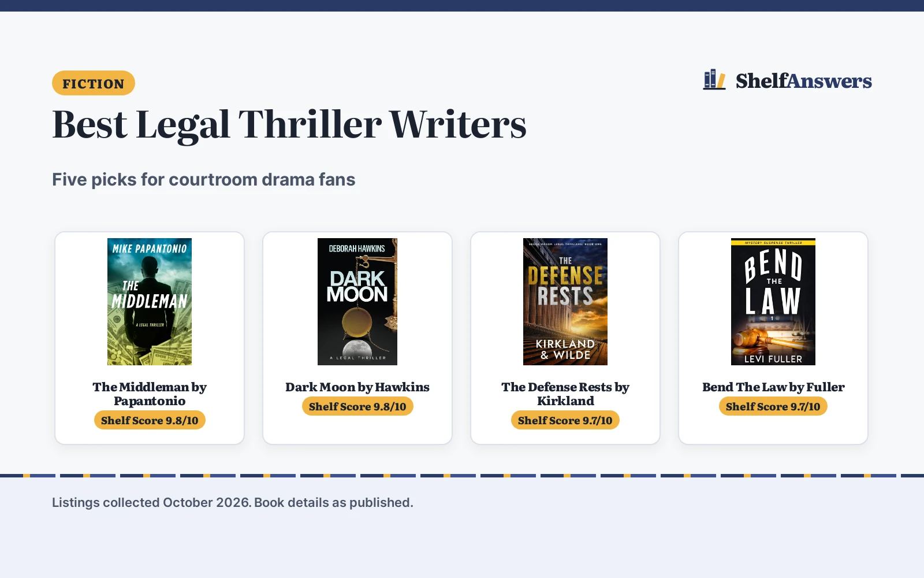Select Bend The Law's Shelf Score 9.7/10 badge

point(773,406)
